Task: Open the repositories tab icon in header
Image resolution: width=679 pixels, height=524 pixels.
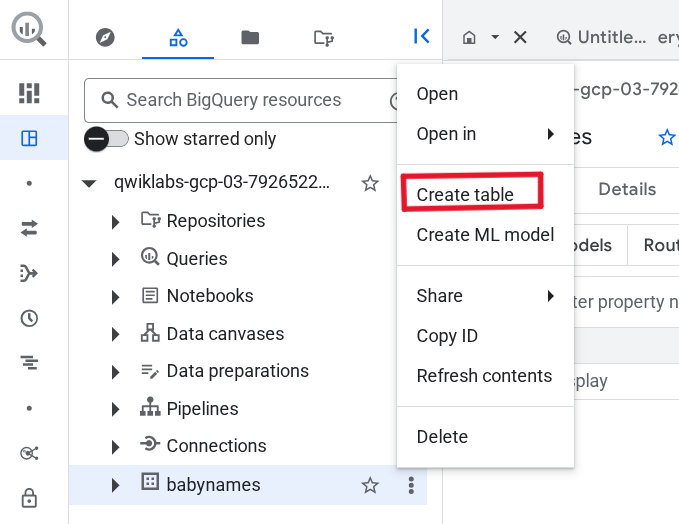Action: pos(323,38)
